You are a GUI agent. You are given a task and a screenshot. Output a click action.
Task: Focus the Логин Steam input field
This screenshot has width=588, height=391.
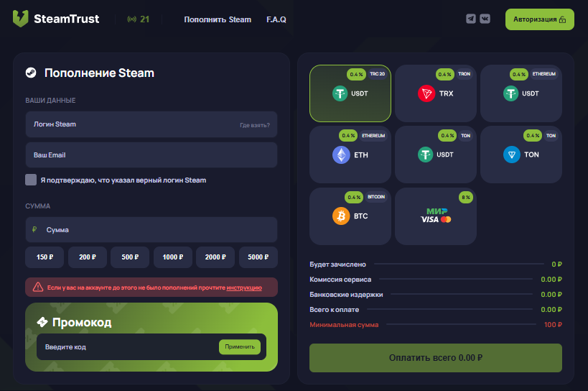coord(129,124)
